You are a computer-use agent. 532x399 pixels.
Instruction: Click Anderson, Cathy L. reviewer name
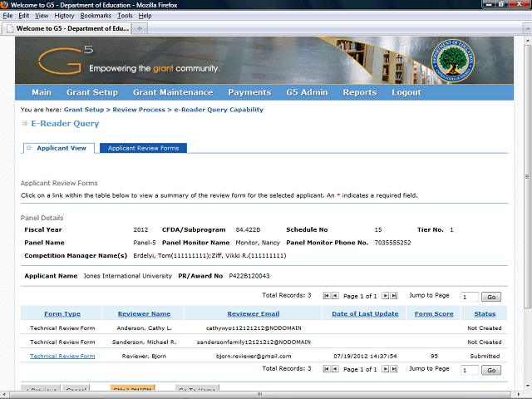coord(144,328)
